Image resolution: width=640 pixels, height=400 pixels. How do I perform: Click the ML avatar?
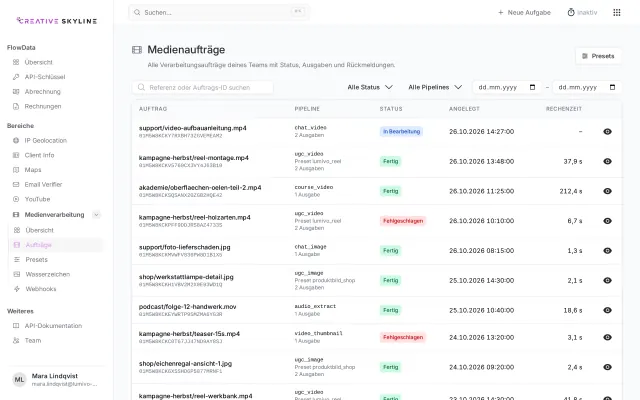[19, 380]
